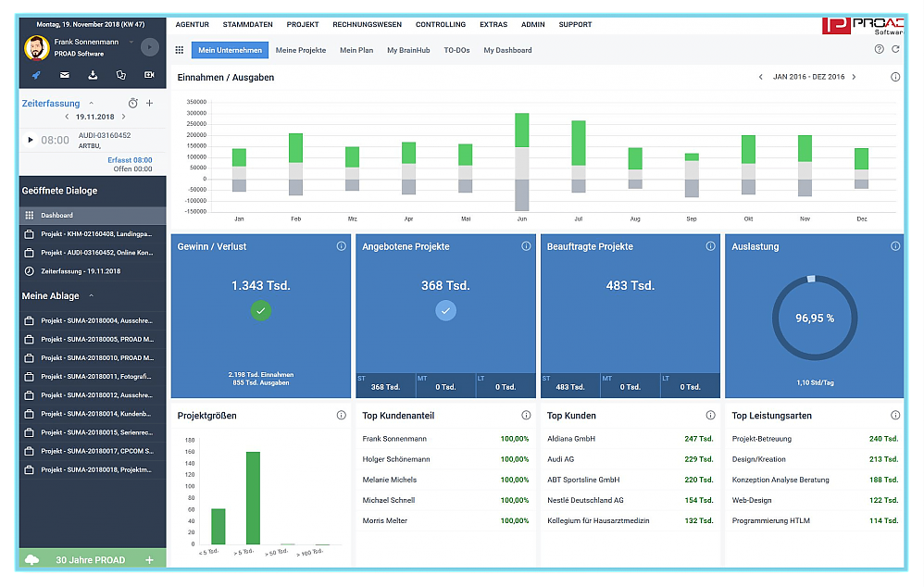The image size is (924, 587).
Task: Collapse the Zeiterfassung section with its chevron
Action: [x=91, y=104]
